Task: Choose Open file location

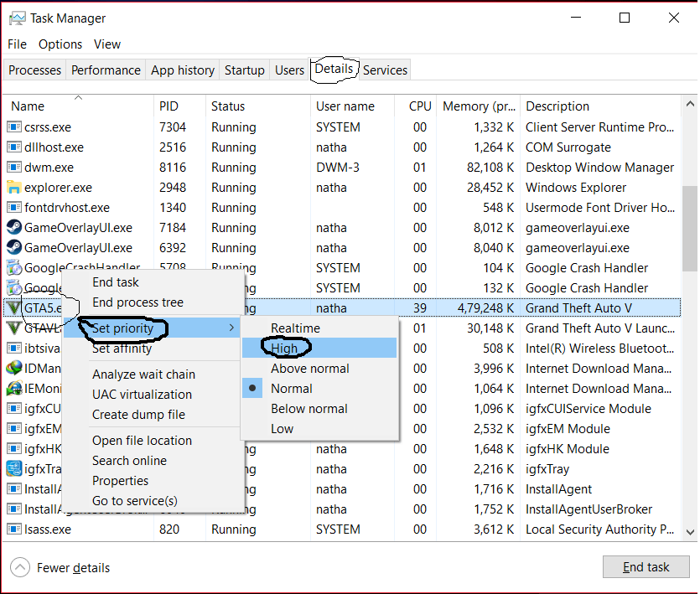Action: (x=153, y=440)
